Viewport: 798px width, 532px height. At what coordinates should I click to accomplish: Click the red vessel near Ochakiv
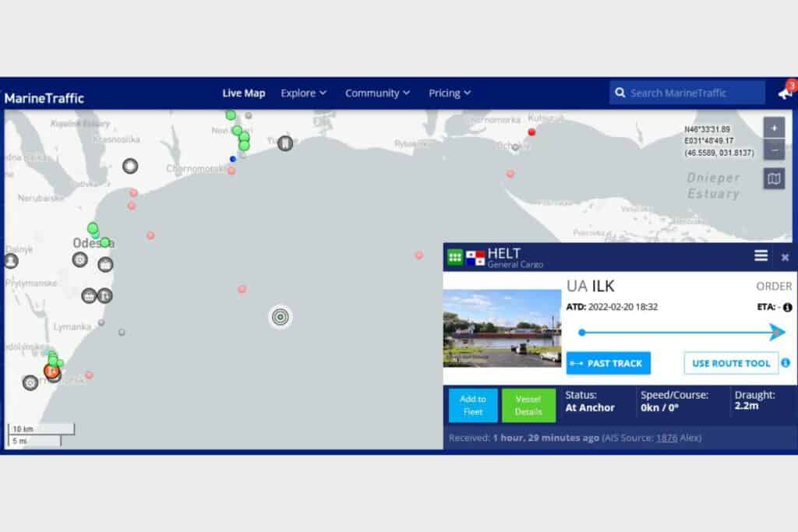tap(531, 132)
